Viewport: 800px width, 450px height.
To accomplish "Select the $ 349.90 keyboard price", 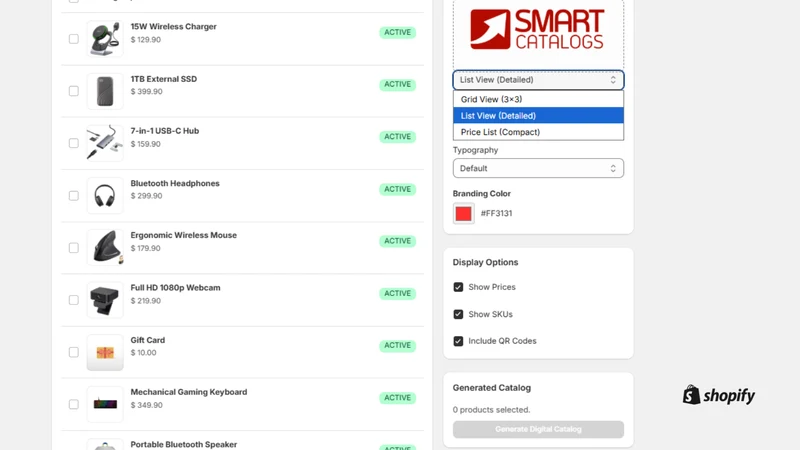I will click(146, 405).
